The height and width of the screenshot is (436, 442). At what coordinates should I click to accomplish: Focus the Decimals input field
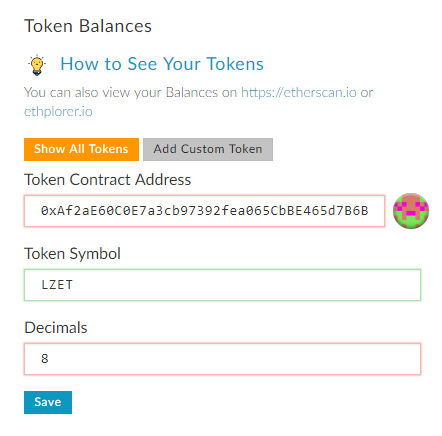[x=222, y=359]
